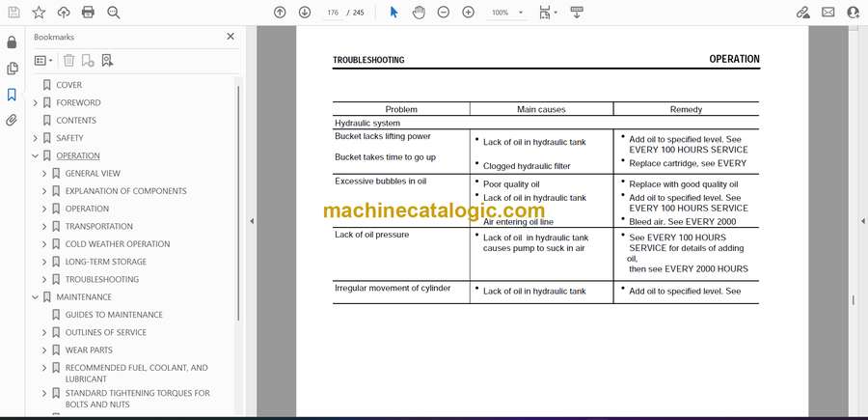
Task: Upload file to cloud icon
Action: coord(64,13)
